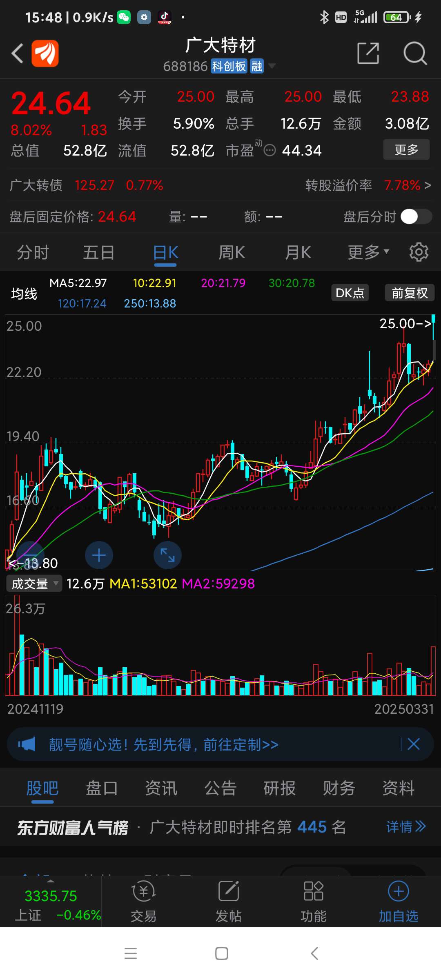Open the Eastmoney orange logo icon
This screenshot has height=980, width=441.
pyautogui.click(x=45, y=53)
